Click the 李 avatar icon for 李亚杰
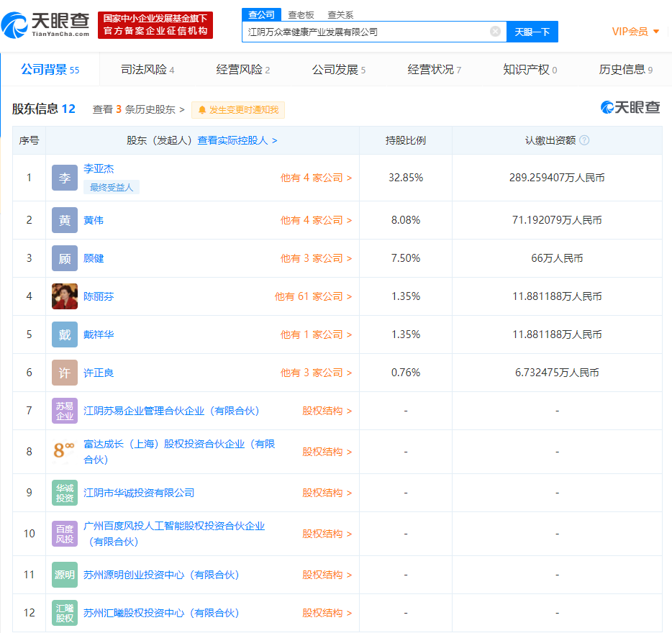Screen dimensions: 672x633 tap(65, 178)
